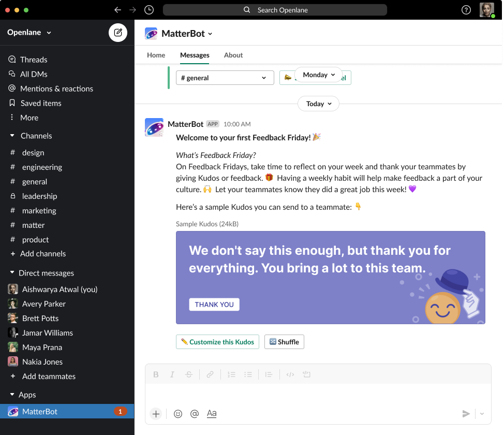504x435 pixels.
Task: Toggle italic formatting
Action: coord(172,374)
